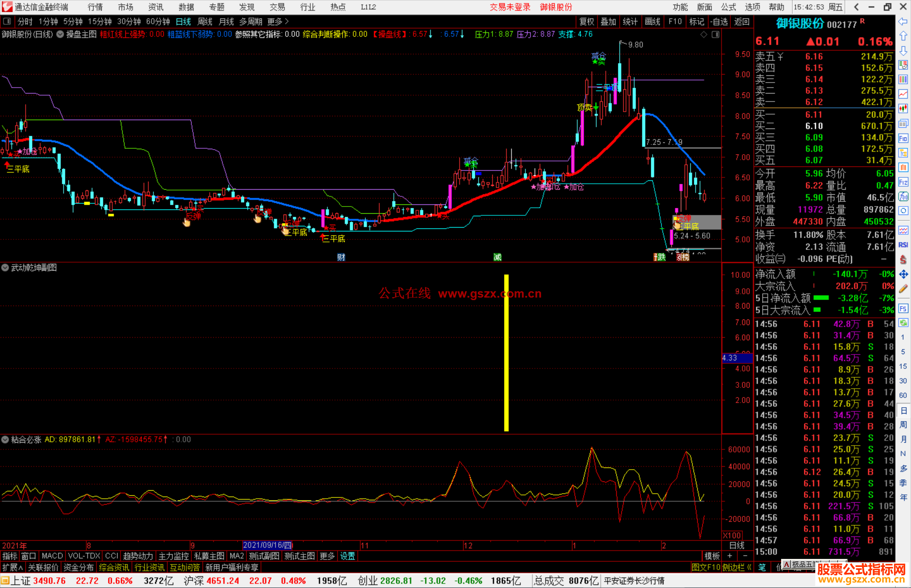Image resolution: width=911 pixels, height=588 pixels.
Task: Click the plus zoom button beside 日线
Action: [730, 556]
